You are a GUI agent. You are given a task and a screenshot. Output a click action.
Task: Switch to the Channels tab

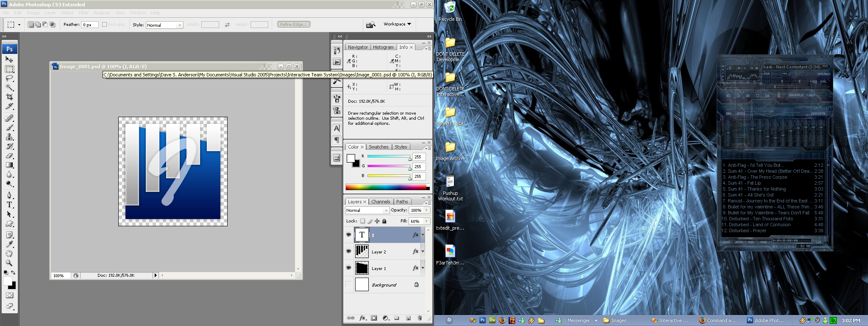point(381,202)
